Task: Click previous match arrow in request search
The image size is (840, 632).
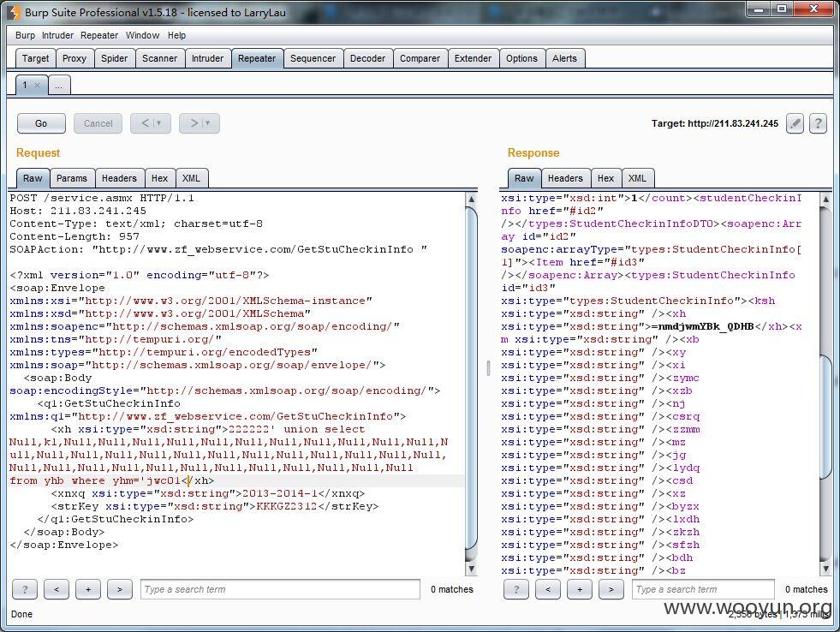Action: [x=57, y=589]
